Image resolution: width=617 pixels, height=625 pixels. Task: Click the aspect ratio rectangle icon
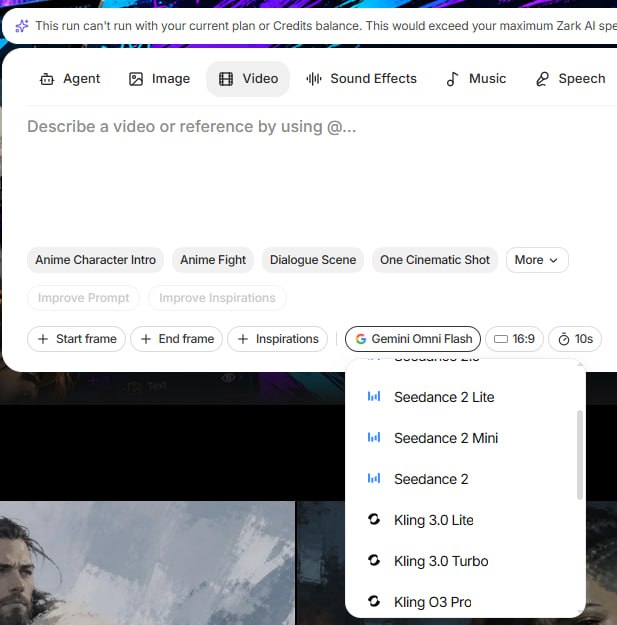click(501, 339)
